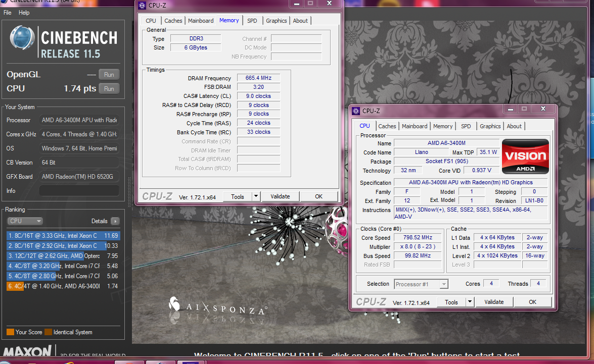Select ranking row 1 Intel Xeon 11.69
This screenshot has width=594, height=364.
63,235
